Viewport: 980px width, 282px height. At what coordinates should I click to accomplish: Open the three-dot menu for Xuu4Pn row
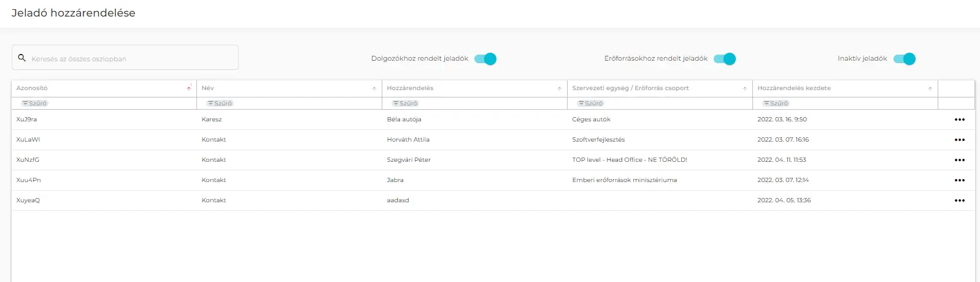click(959, 180)
